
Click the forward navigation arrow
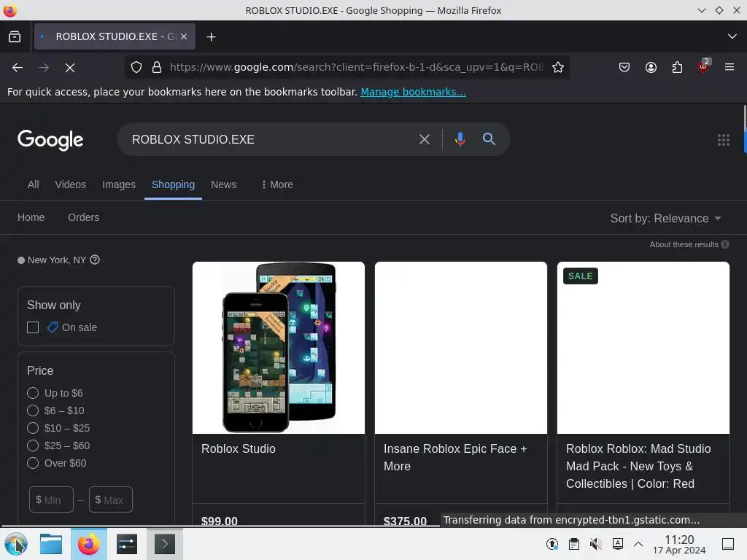44,68
